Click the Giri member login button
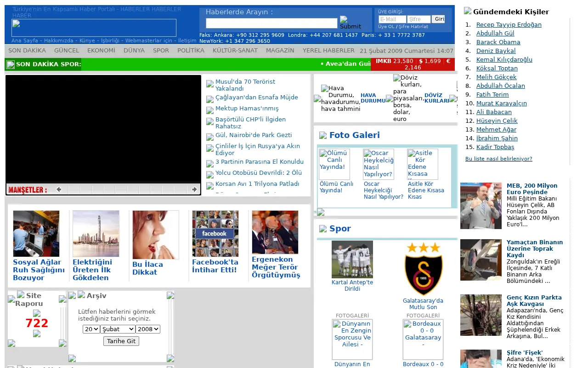The width and height of the screenshot is (588, 368). (x=438, y=19)
